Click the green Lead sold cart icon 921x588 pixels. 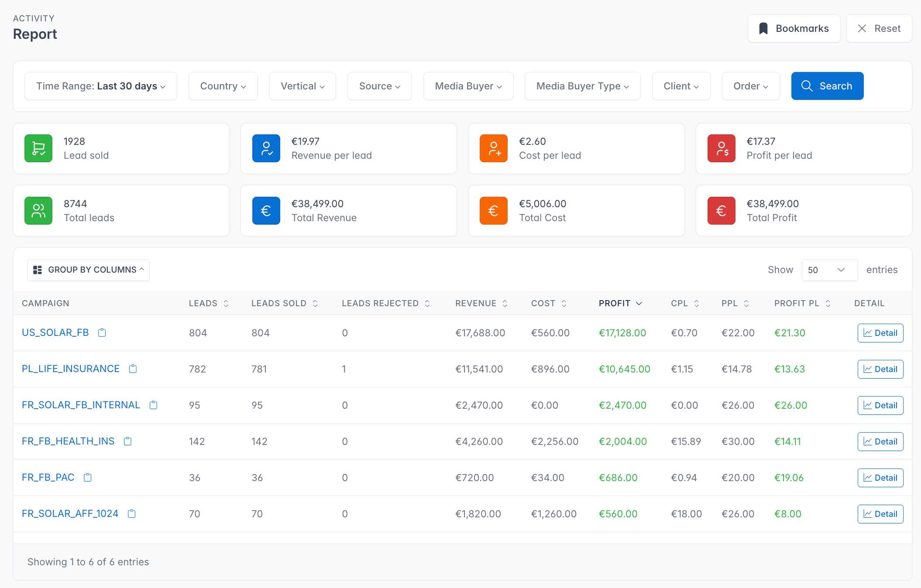pos(38,148)
